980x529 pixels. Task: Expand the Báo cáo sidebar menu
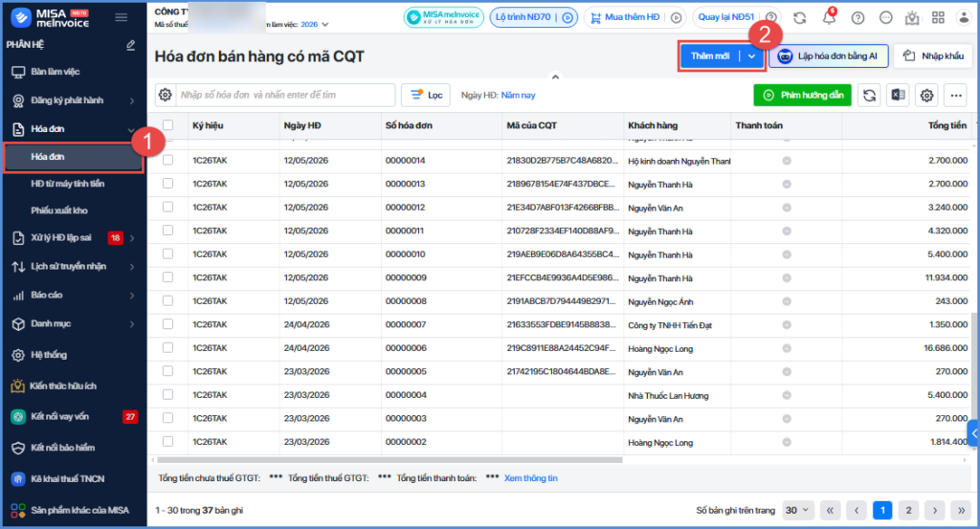click(x=74, y=295)
